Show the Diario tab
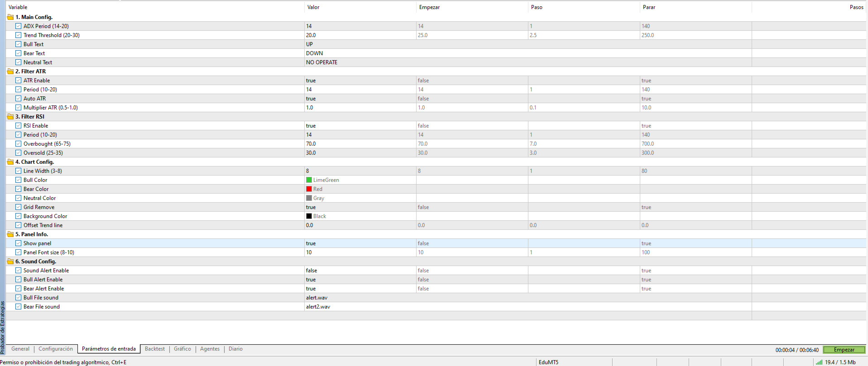The image size is (868, 366). [x=235, y=349]
